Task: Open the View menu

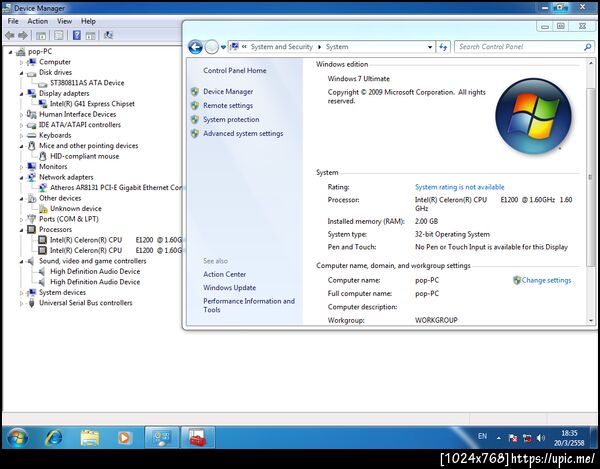Action: (x=64, y=21)
